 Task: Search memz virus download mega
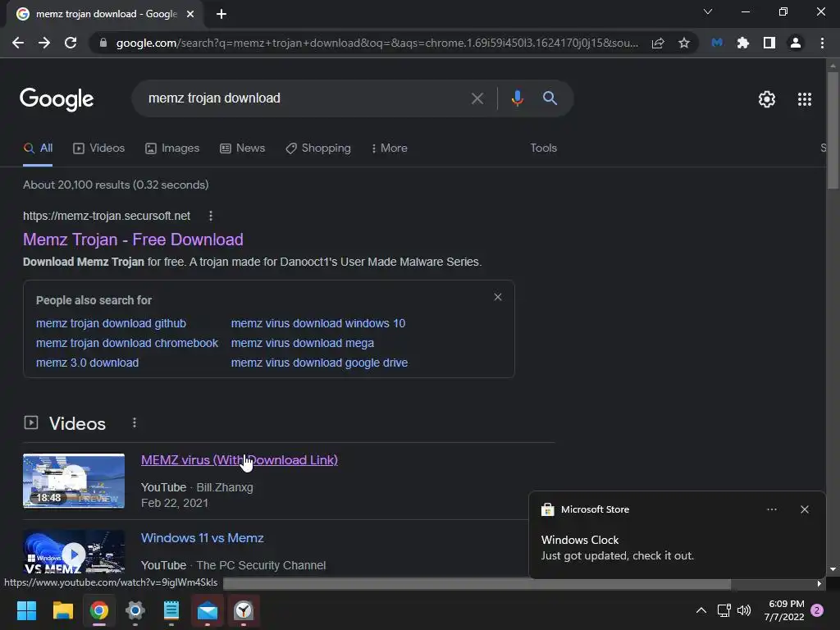[x=303, y=344]
